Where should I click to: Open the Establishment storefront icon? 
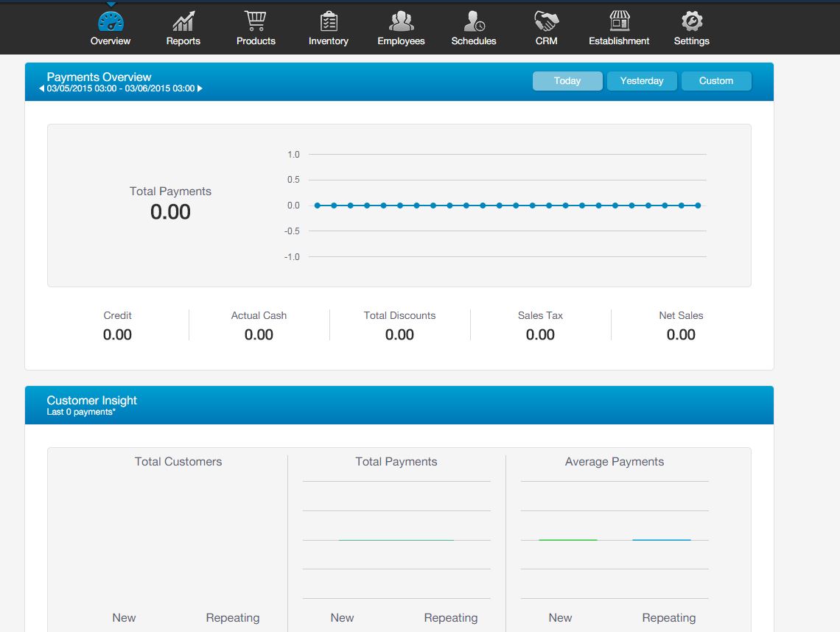(619, 21)
